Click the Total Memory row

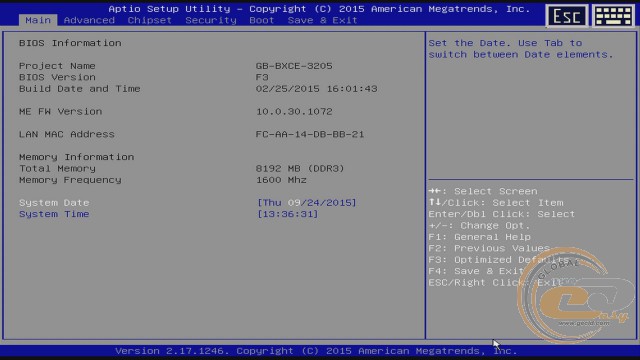(x=182, y=168)
